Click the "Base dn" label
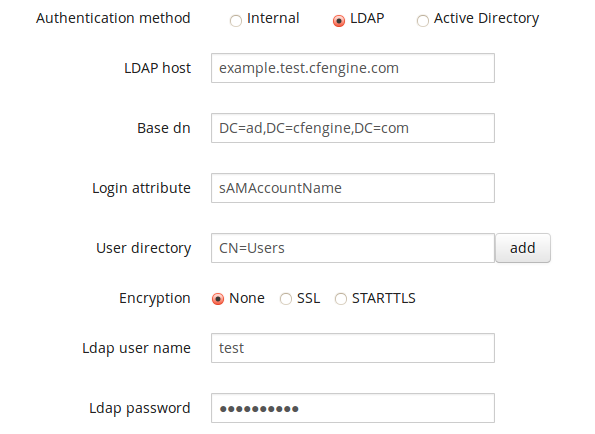Image resolution: width=595 pixels, height=434 pixels. pos(164,128)
